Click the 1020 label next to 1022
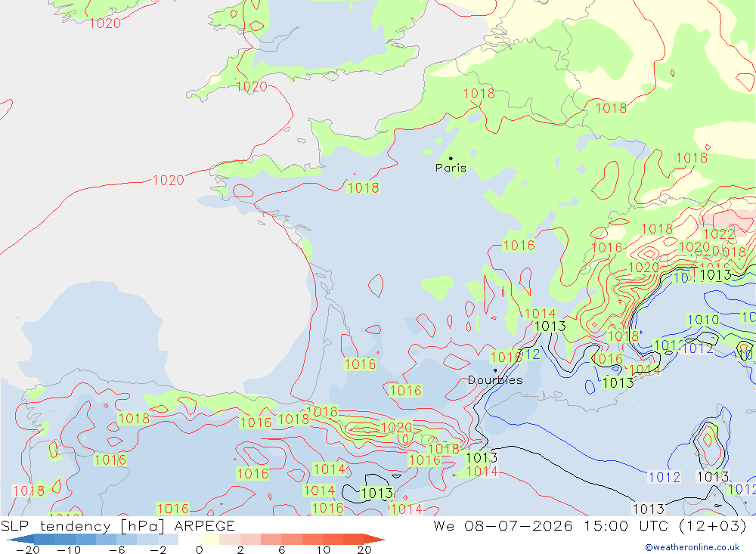The height and width of the screenshot is (554, 756). (x=694, y=247)
